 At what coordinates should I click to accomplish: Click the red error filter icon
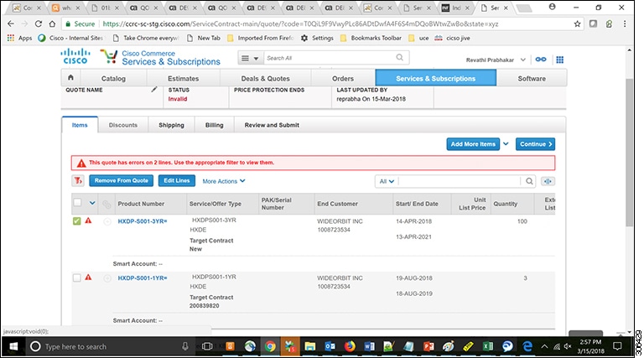pyautogui.click(x=78, y=180)
